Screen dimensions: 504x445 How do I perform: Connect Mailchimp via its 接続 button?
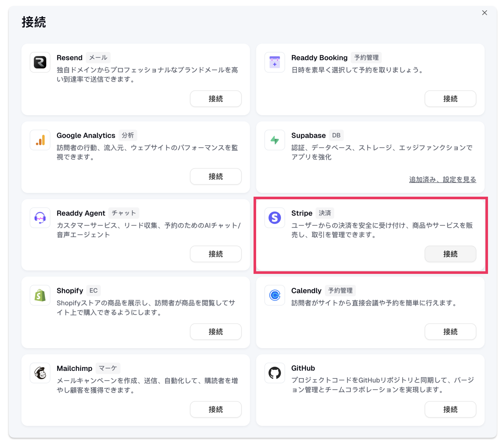216,409
